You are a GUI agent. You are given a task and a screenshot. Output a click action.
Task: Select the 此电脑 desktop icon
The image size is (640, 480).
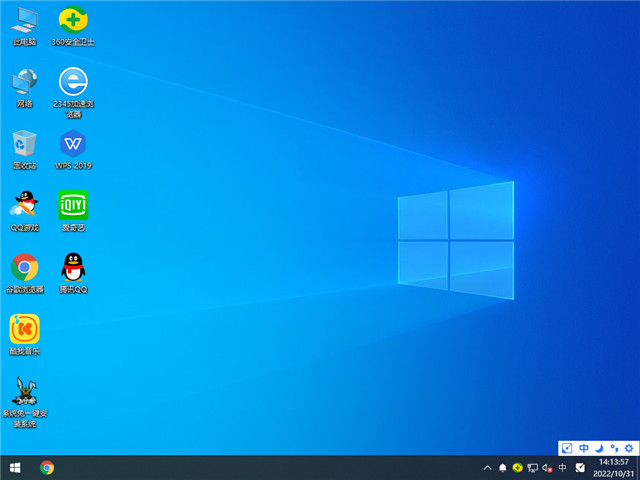pyautogui.click(x=24, y=21)
